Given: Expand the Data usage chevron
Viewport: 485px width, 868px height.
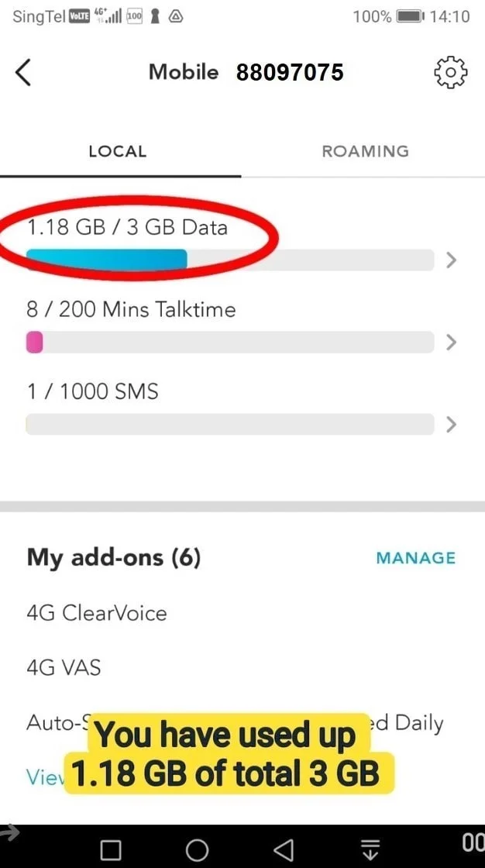Looking at the screenshot, I should 452,260.
